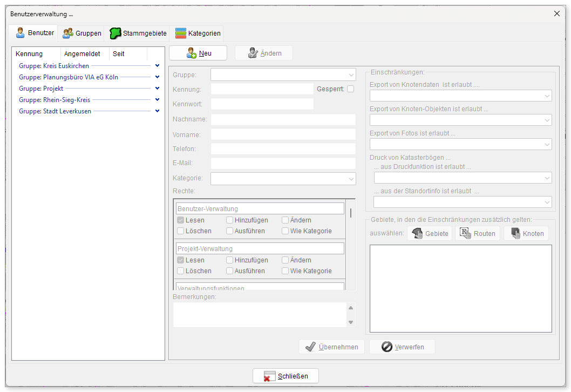Go to the Kategorien tab
This screenshot has height=392, width=571.
tap(198, 33)
